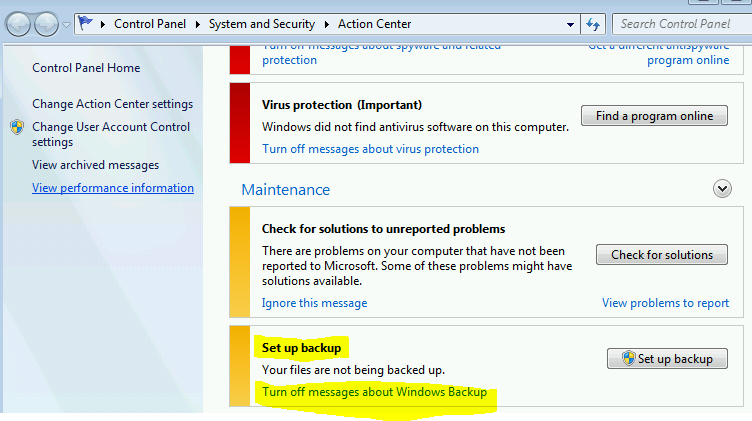The image size is (752, 421).
Task: Click the Find a program online button
Action: click(654, 116)
